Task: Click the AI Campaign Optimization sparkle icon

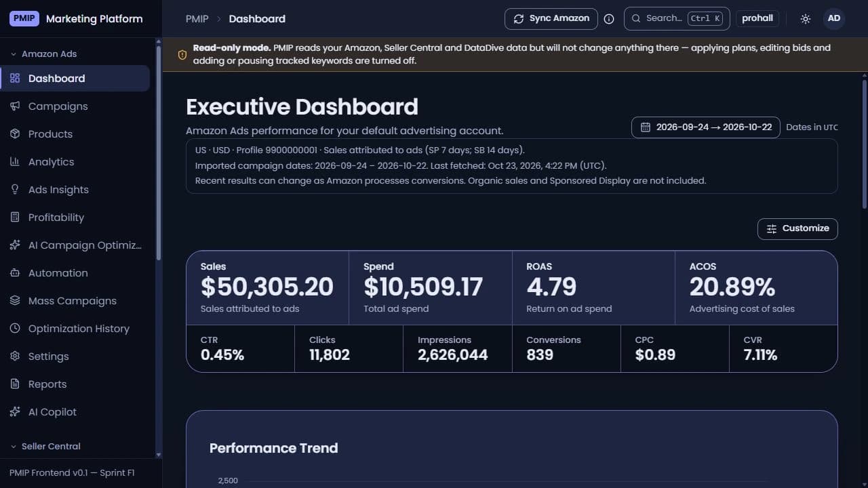Action: tap(15, 245)
